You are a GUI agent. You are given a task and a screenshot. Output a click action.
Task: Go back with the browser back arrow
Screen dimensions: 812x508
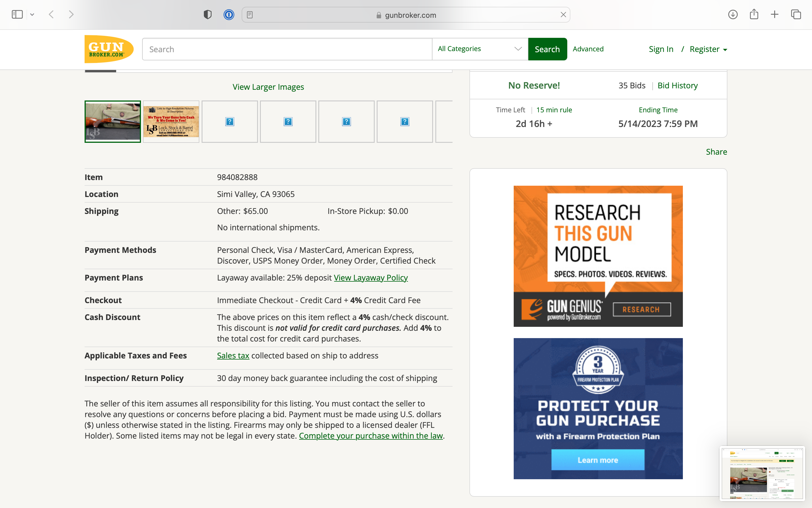(51, 14)
